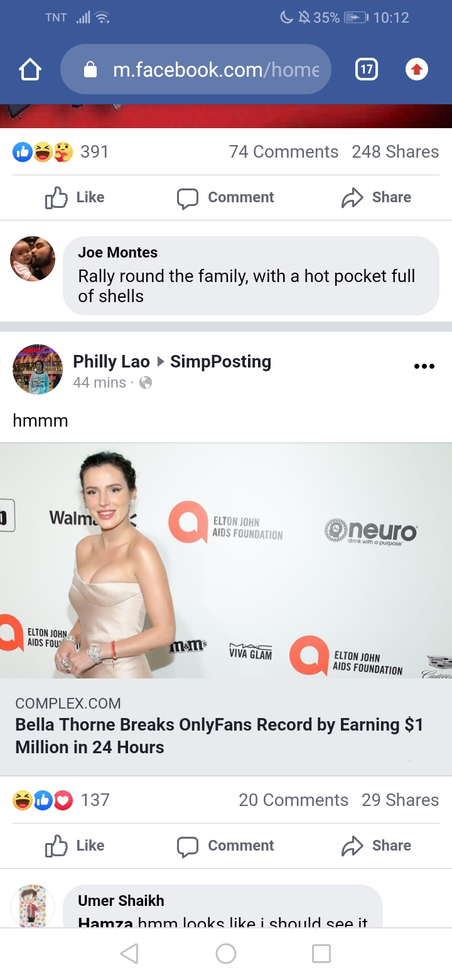This screenshot has width=452, height=980.
Task: View the 74 Comments on top post
Action: (284, 151)
